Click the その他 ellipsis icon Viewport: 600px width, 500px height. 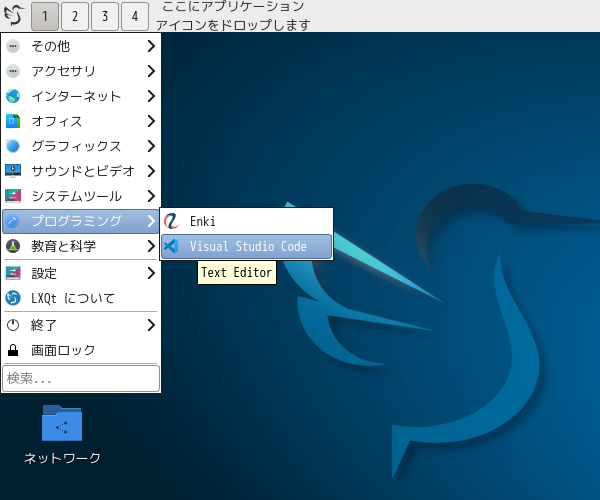13,46
